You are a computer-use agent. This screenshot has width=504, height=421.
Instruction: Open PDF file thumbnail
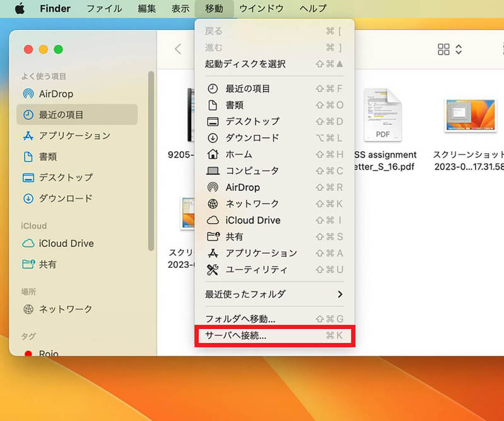[382, 115]
